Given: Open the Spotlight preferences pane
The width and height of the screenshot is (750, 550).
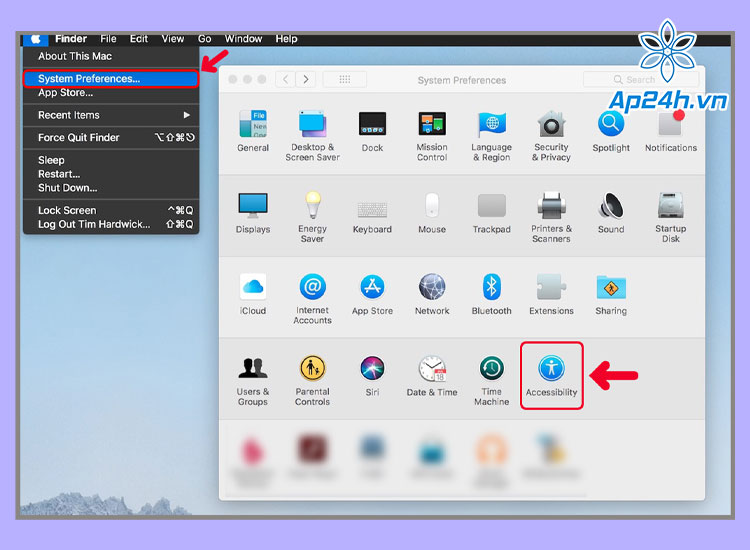Looking at the screenshot, I should pos(611,131).
